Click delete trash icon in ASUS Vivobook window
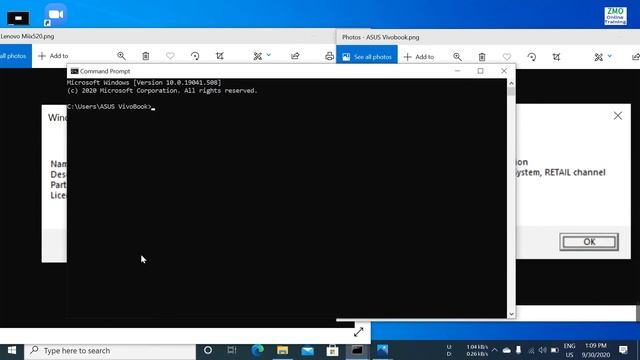640x360 pixels. click(482, 57)
